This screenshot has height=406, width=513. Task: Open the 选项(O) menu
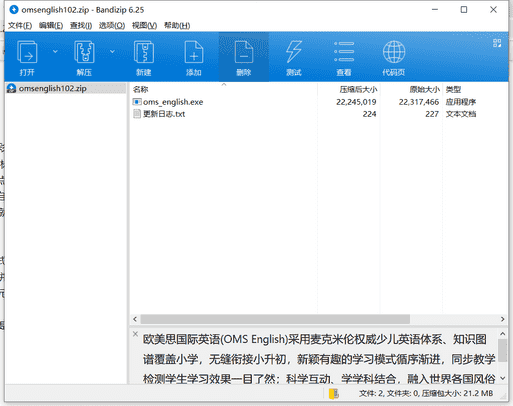pos(112,25)
